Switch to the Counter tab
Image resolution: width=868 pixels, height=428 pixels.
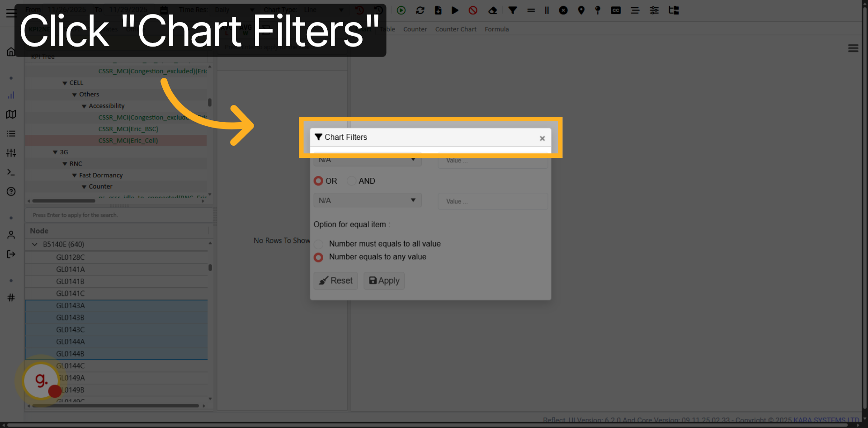pos(415,29)
